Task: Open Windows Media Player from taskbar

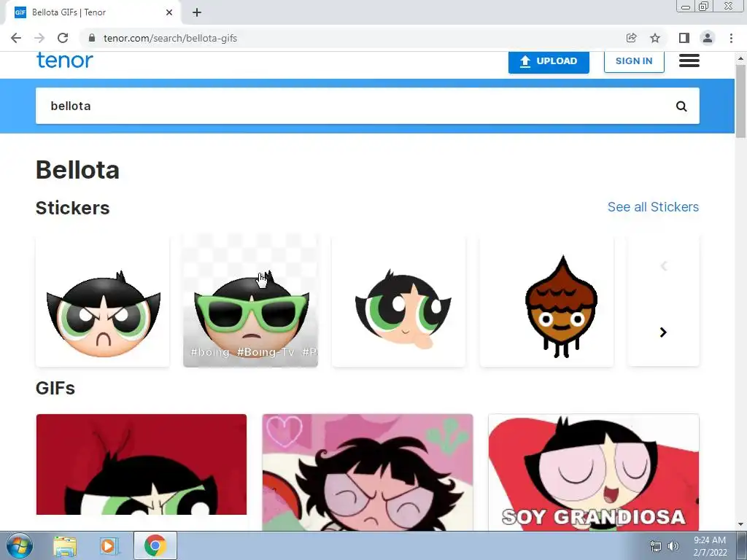Action: click(109, 545)
